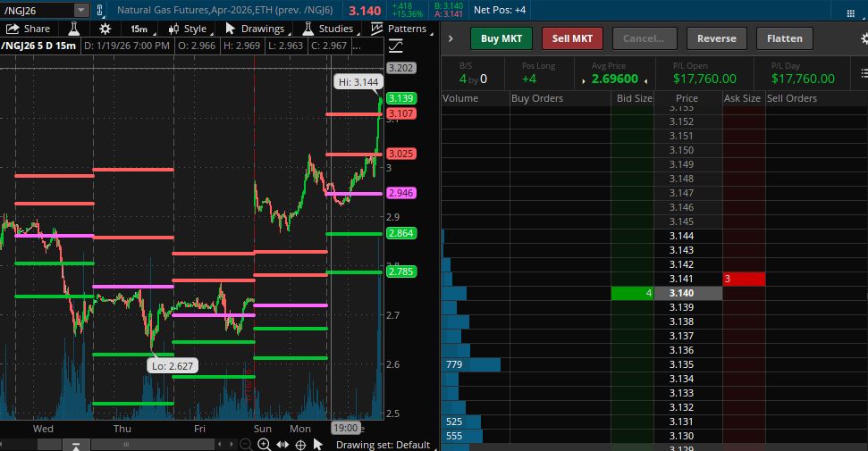
Task: Click the zoom in magnifier icon
Action: (265, 444)
